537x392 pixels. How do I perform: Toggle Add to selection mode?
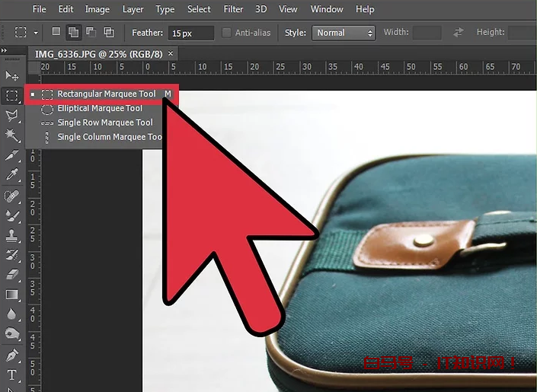click(x=74, y=32)
